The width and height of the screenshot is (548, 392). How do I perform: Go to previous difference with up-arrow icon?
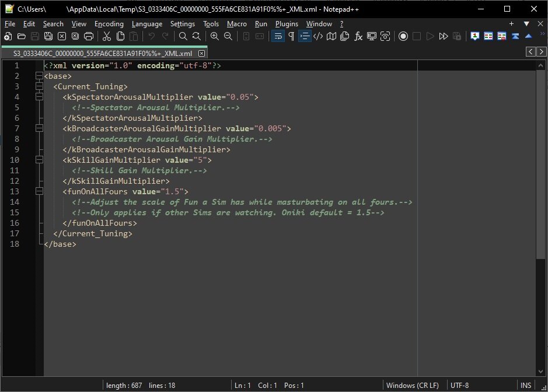(x=528, y=36)
